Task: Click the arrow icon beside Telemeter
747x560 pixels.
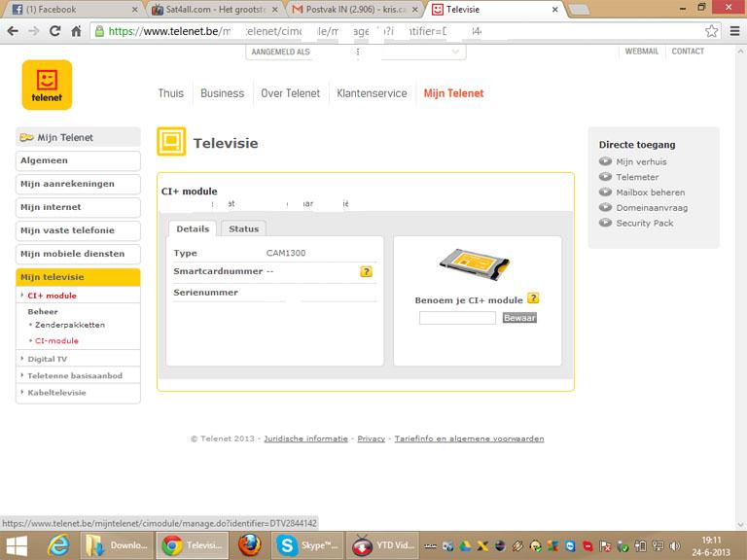Action: tap(605, 177)
